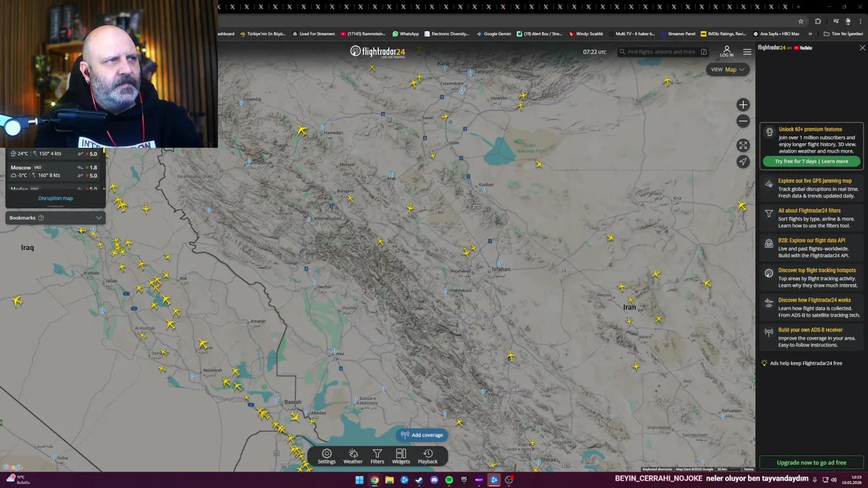Click the Windows Start button
868x488 pixels.
(359, 480)
